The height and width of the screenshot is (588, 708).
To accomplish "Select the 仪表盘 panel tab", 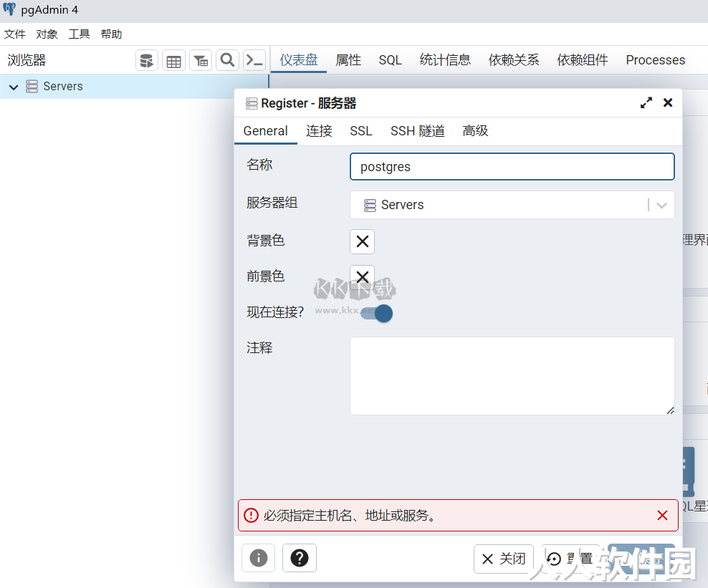I will tap(298, 60).
